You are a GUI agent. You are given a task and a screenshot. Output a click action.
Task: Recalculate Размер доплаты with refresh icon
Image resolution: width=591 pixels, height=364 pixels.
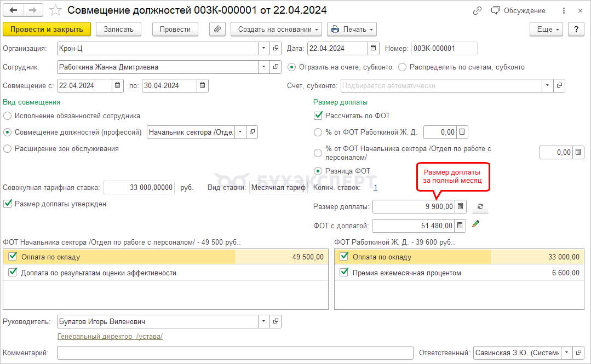480,206
